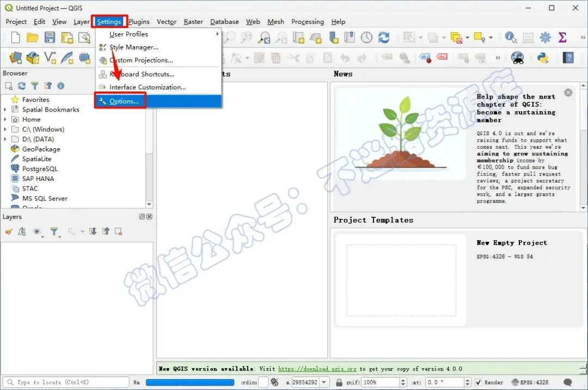Toggle extents display icon in status bar
The width and height of the screenshot is (588, 390).
pyautogui.click(x=275, y=382)
